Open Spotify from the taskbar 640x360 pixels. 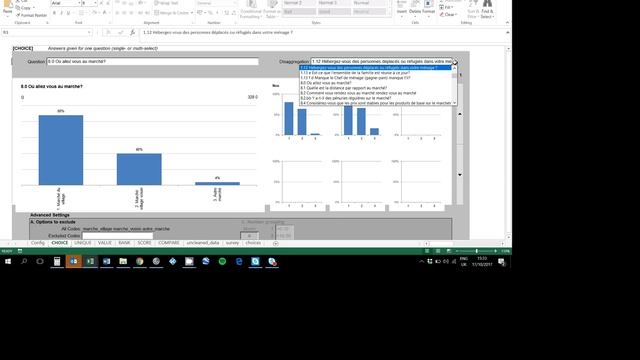point(222,261)
